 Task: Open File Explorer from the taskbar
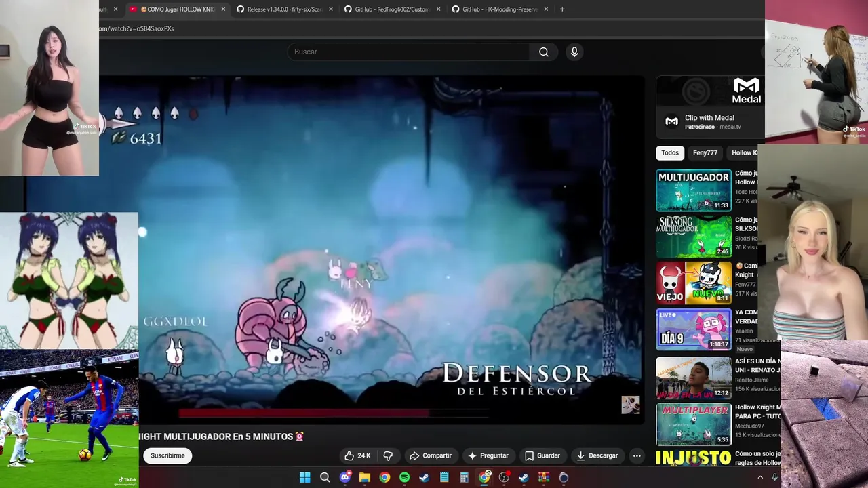[x=365, y=477]
